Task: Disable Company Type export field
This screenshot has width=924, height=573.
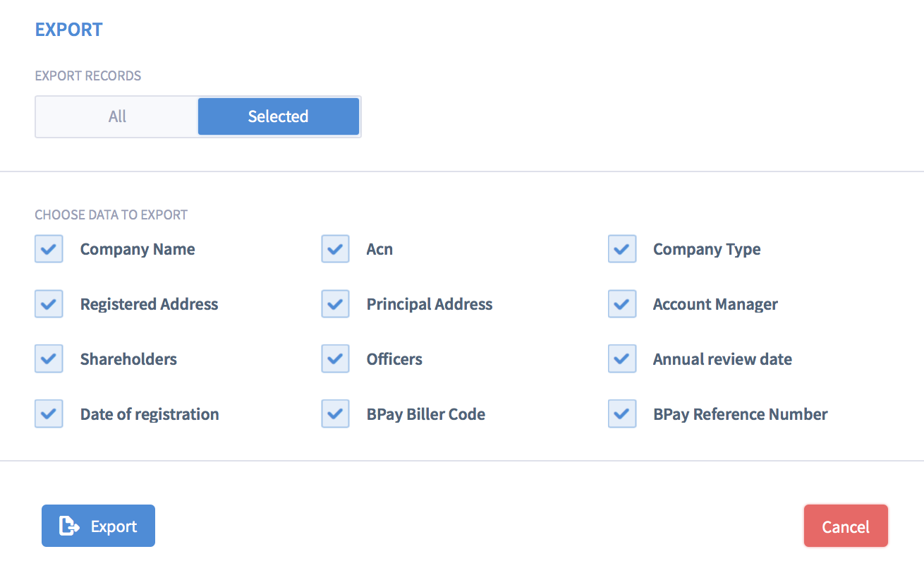Action: (x=621, y=249)
